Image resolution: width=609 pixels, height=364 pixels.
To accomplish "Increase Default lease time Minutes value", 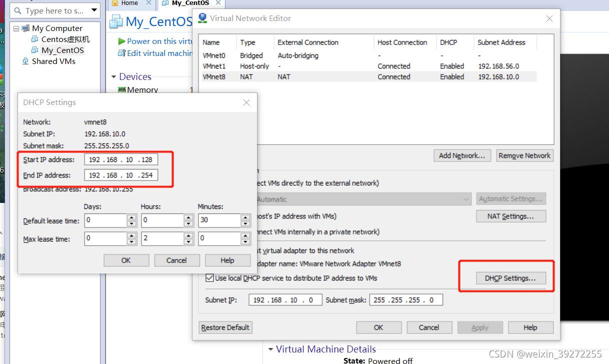I will click(245, 217).
